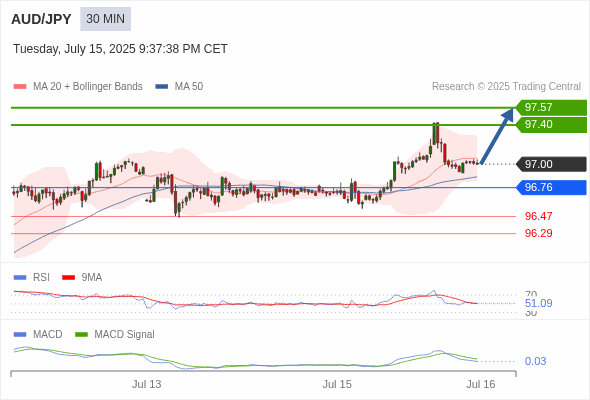The width and height of the screenshot is (590, 400).
Task: Click the RSI value 51.09
Action: pyautogui.click(x=538, y=303)
